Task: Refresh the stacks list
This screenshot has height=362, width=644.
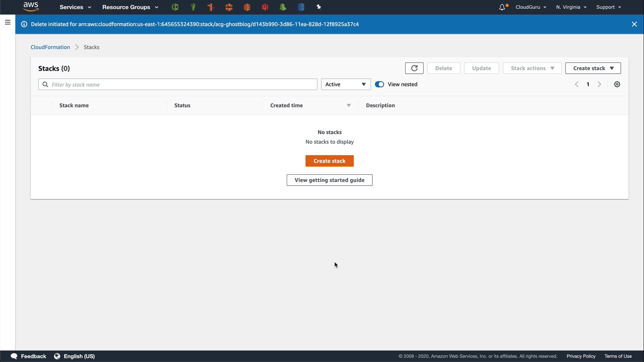Action: pos(414,68)
